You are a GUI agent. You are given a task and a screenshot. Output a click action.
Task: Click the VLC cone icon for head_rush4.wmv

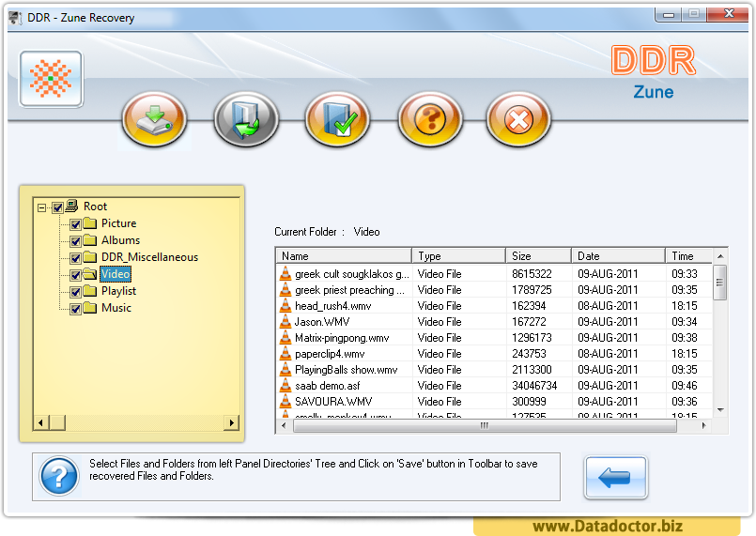click(285, 305)
